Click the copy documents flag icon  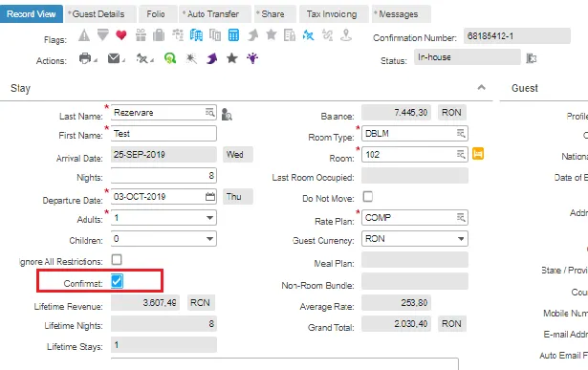tap(215, 35)
